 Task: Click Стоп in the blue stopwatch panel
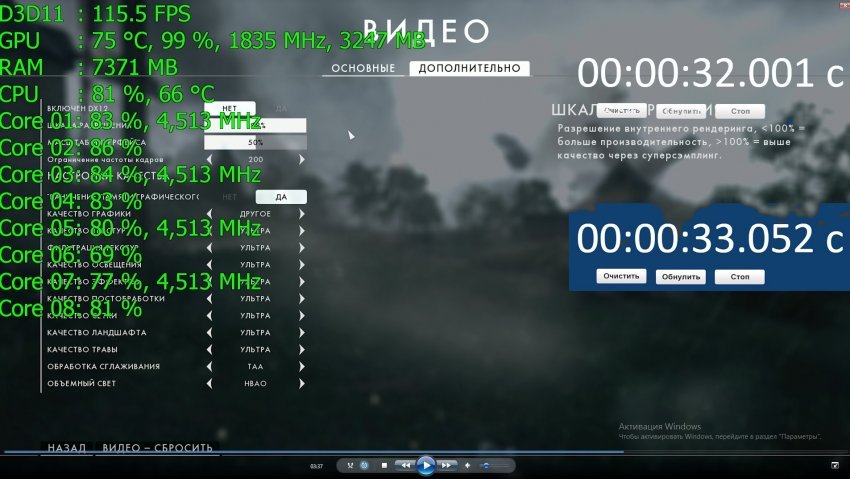(x=740, y=277)
